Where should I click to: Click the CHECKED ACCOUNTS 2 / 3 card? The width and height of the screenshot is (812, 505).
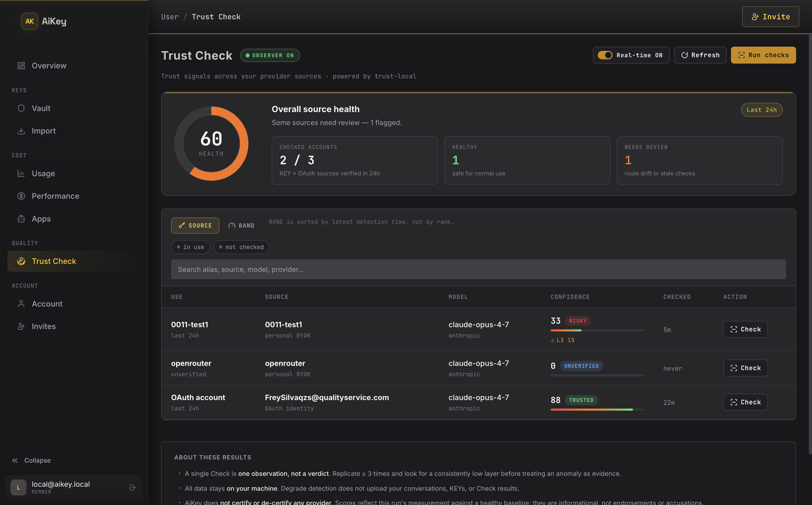354,160
